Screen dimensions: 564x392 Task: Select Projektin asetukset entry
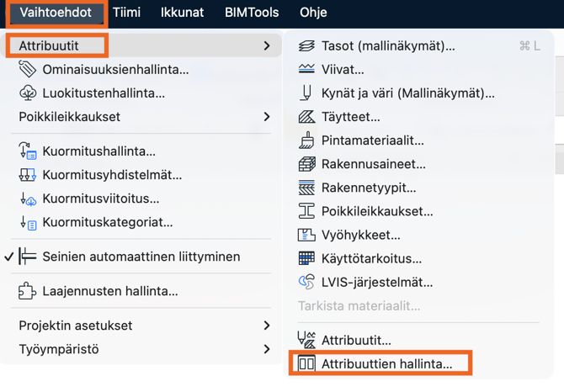coord(141,326)
